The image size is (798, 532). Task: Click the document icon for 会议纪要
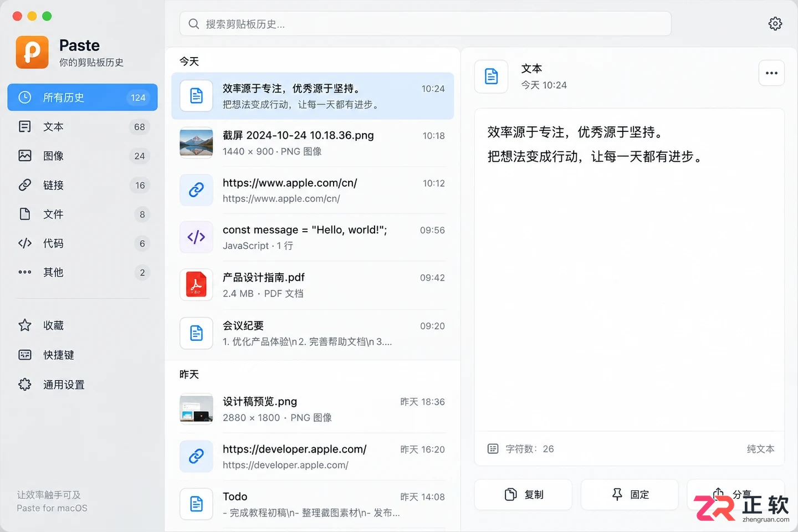[196, 333]
